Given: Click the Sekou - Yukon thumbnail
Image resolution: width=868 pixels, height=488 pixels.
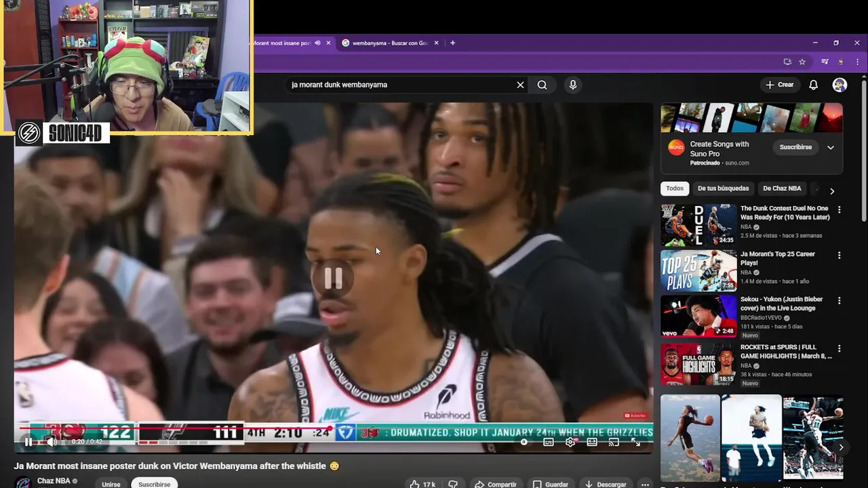Looking at the screenshot, I should (x=698, y=316).
